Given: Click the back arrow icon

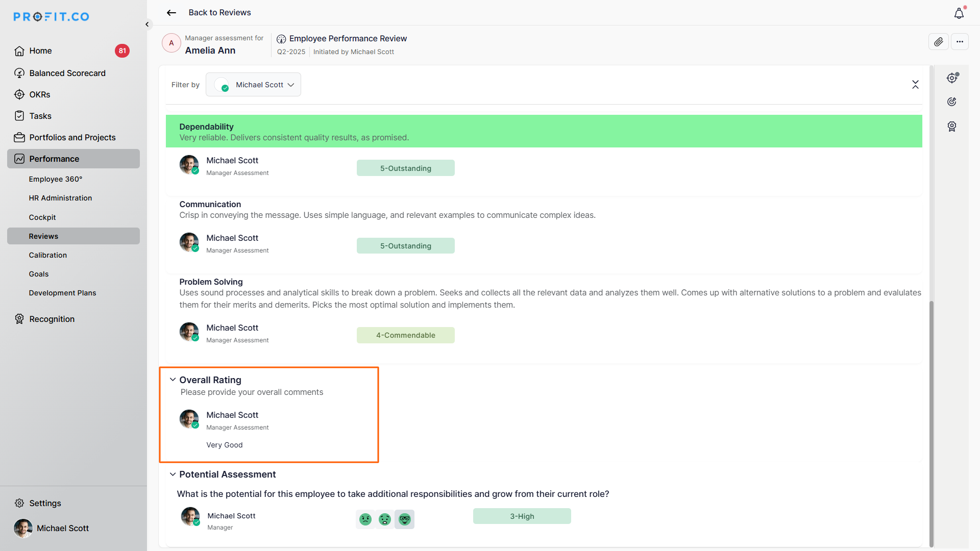Looking at the screenshot, I should pos(171,13).
